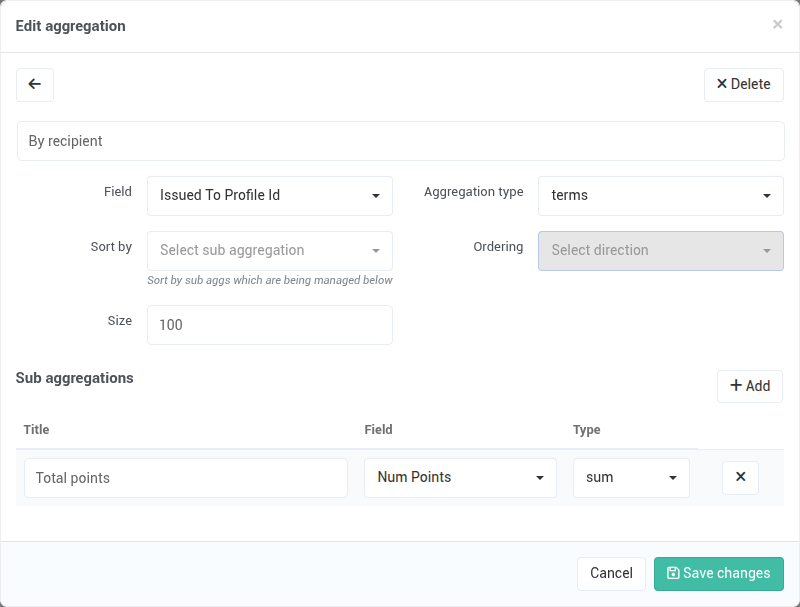
Task: Click the 'Edit aggregation' dialog title
Action: coord(70,26)
